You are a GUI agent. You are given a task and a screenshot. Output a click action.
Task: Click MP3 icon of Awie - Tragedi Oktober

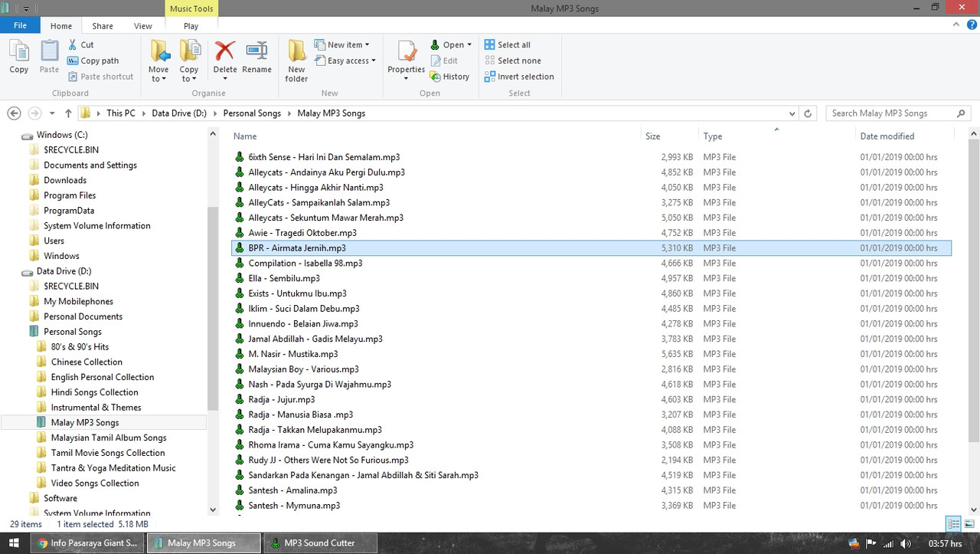click(x=240, y=233)
